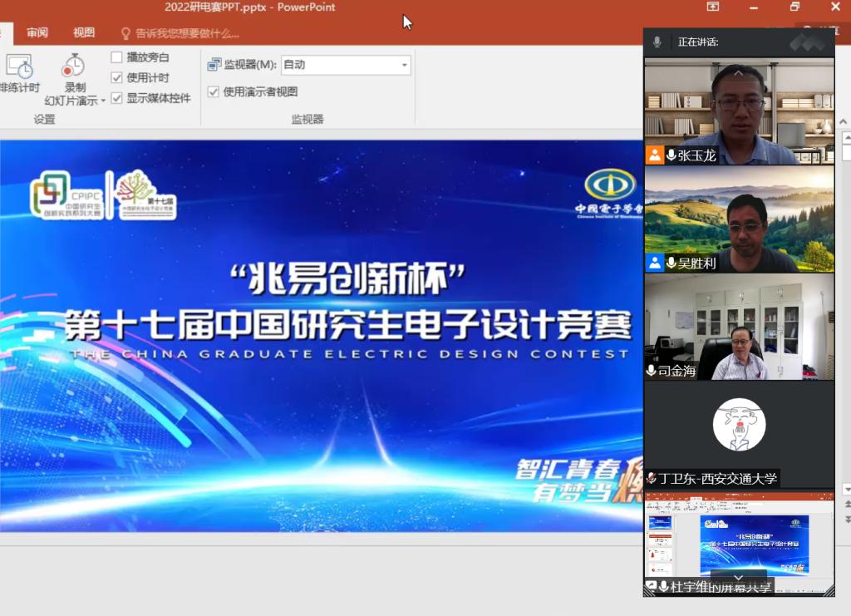Click the 丁卫东-西安交通大学 name label
The image size is (851, 616).
coord(717,479)
